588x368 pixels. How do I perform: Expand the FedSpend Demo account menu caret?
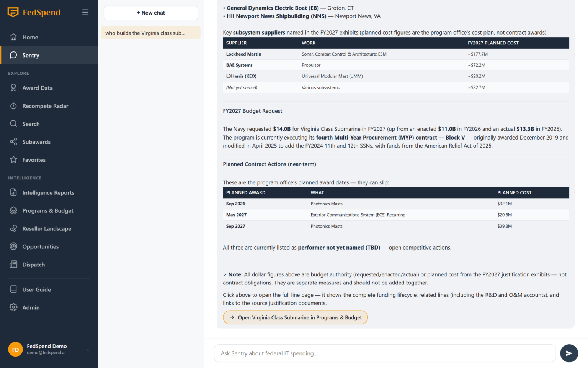click(88, 350)
